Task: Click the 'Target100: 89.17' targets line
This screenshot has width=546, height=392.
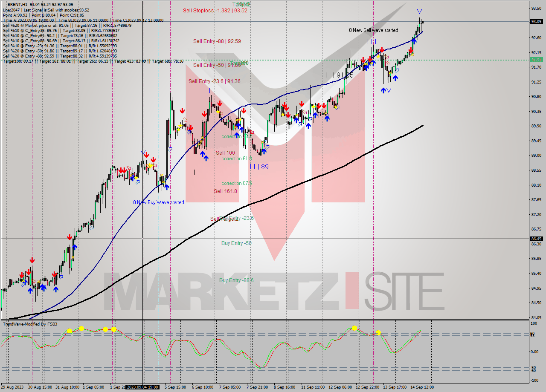Action: [93, 61]
